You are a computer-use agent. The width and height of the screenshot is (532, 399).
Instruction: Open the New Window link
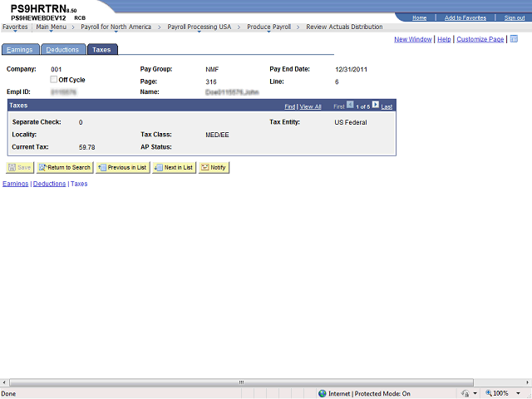click(x=412, y=39)
